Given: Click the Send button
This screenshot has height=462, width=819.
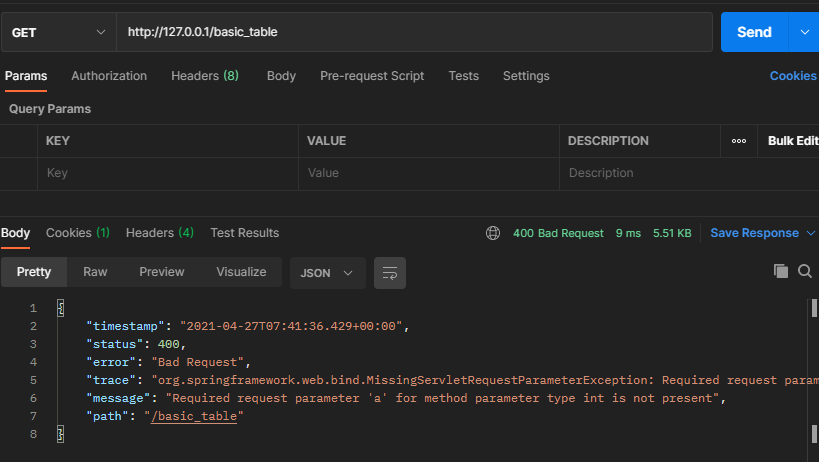Looking at the screenshot, I should (x=754, y=32).
